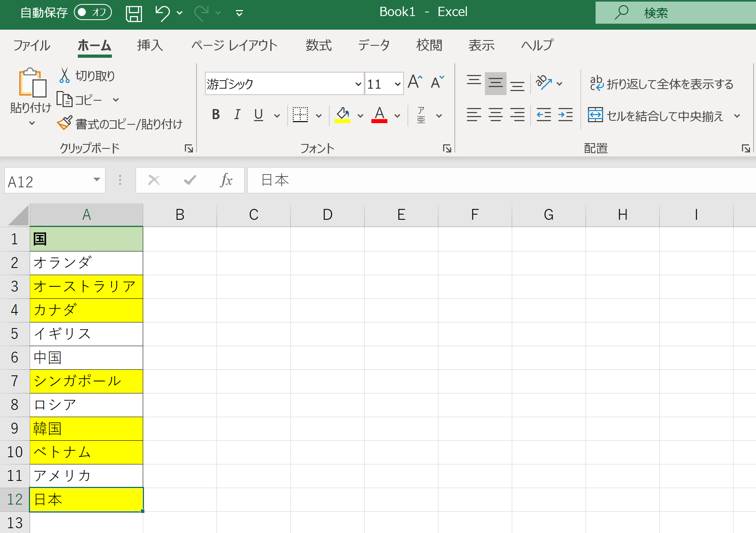Expand the phonetic guide dropdown arrow
756x533 pixels.
tap(439, 116)
